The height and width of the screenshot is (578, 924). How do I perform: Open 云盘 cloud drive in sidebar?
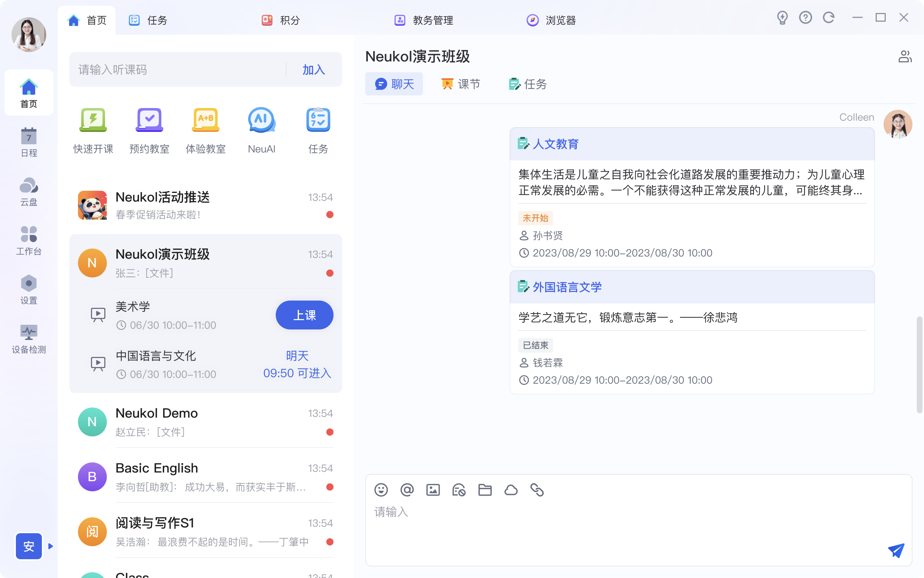(x=29, y=191)
